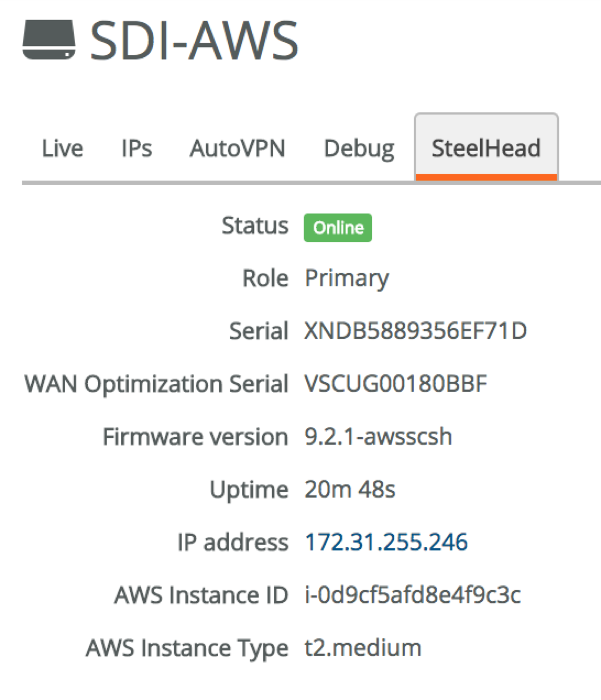Viewport: 601px width, 700px height.
Task: Click the appliance device icon beside SDI-AWS
Action: 49,40
